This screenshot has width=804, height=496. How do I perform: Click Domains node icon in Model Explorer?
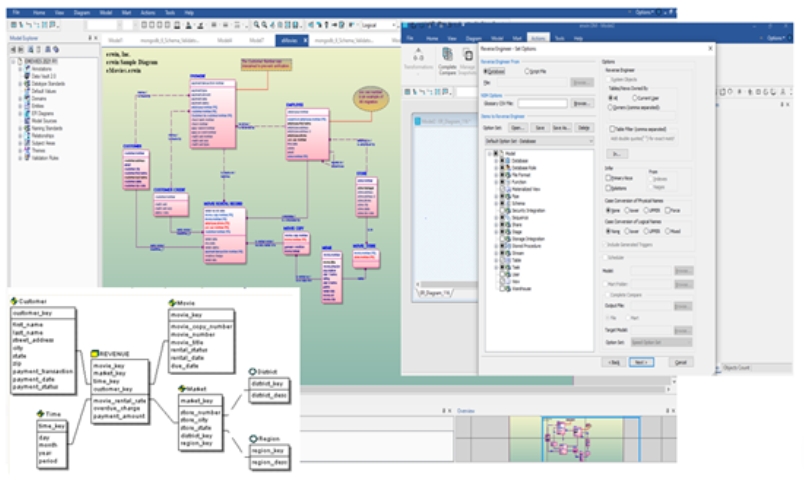(x=28, y=98)
